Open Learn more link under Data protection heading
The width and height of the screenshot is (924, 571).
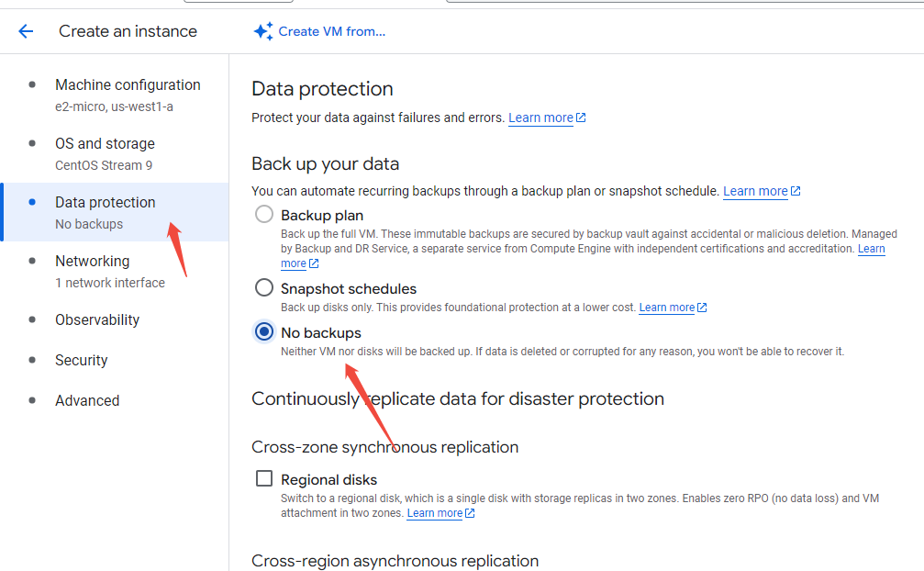pos(540,118)
